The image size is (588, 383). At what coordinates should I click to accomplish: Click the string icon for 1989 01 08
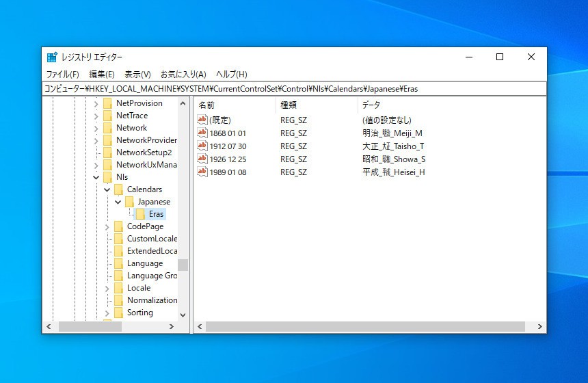(x=202, y=172)
